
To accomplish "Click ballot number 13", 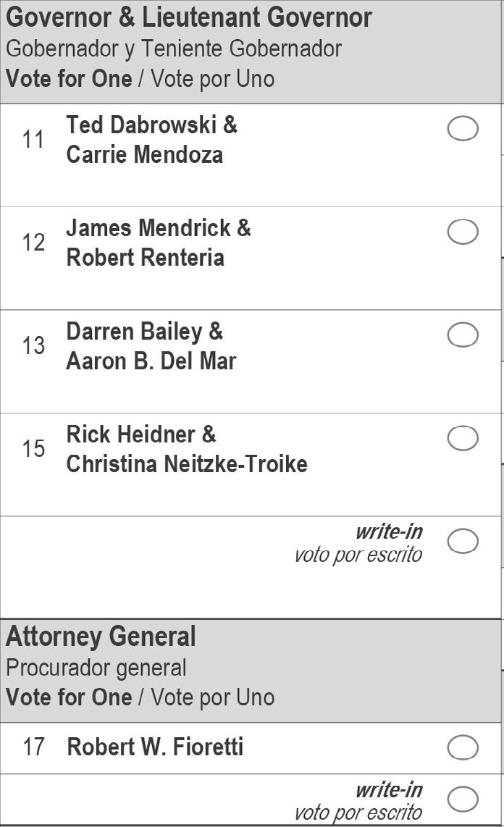I will 33,345.
